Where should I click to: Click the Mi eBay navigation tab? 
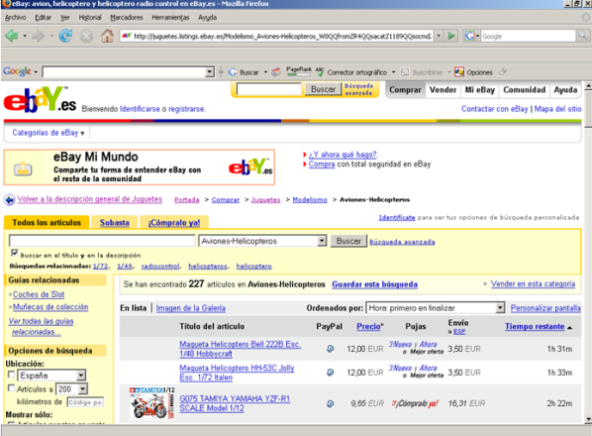coord(480,90)
